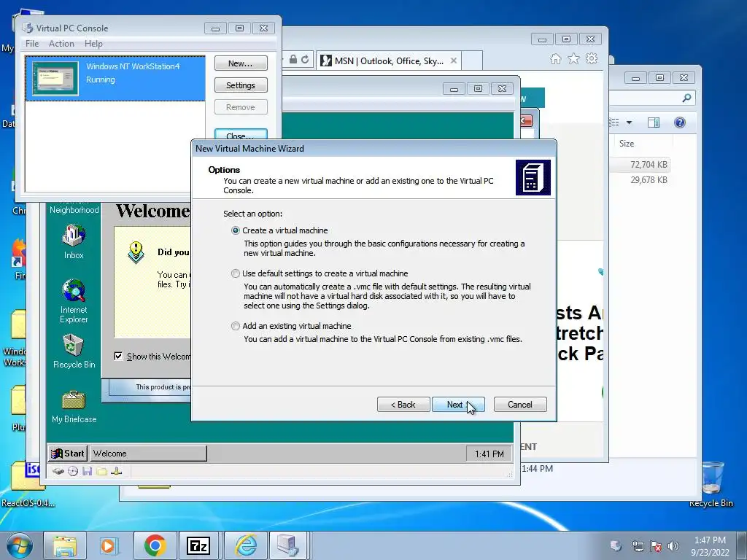Cancel the New Virtual Machine Wizard
This screenshot has width=747, height=560.
[x=519, y=404]
